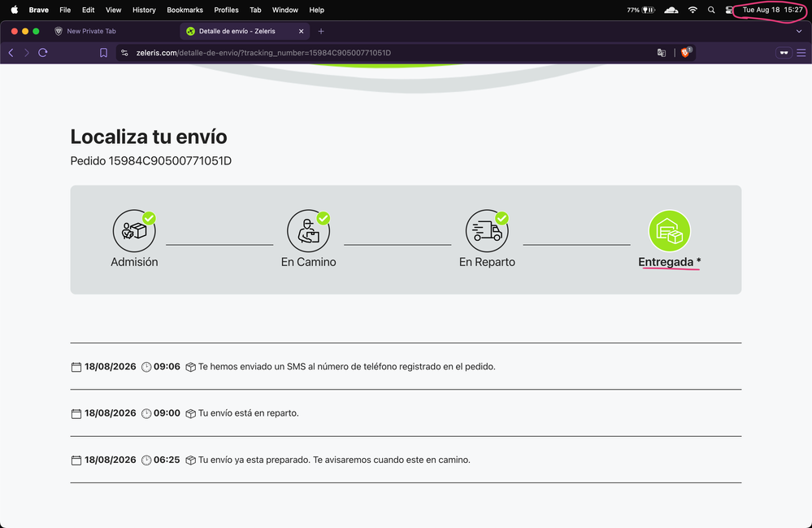
Task: Open the Brave application menu
Action: (39, 10)
